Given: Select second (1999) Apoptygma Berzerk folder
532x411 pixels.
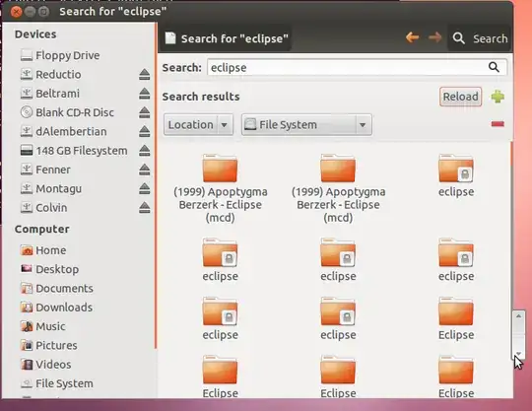Looking at the screenshot, I should tap(338, 188).
